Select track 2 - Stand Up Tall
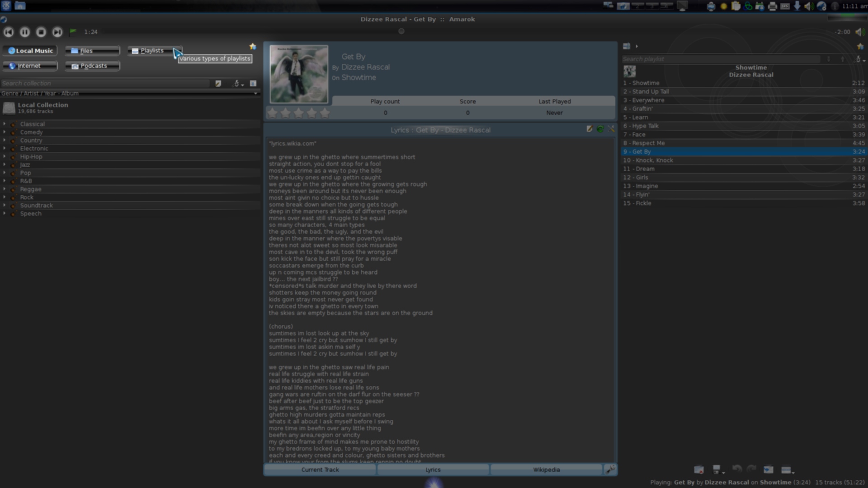Viewport: 868px width, 488px height. point(744,92)
